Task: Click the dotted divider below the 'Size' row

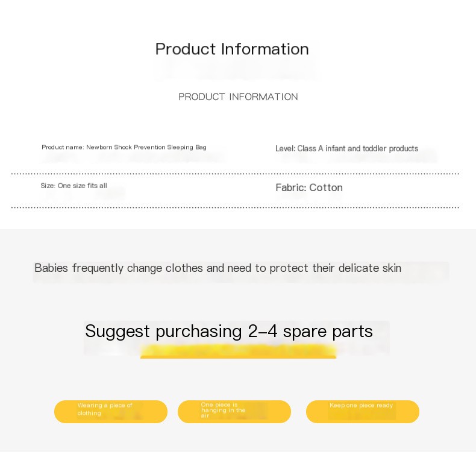Action: click(235, 208)
